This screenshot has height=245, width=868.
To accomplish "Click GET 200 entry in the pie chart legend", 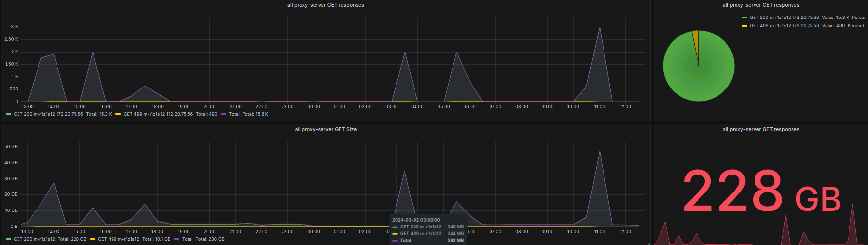I will click(x=784, y=17).
